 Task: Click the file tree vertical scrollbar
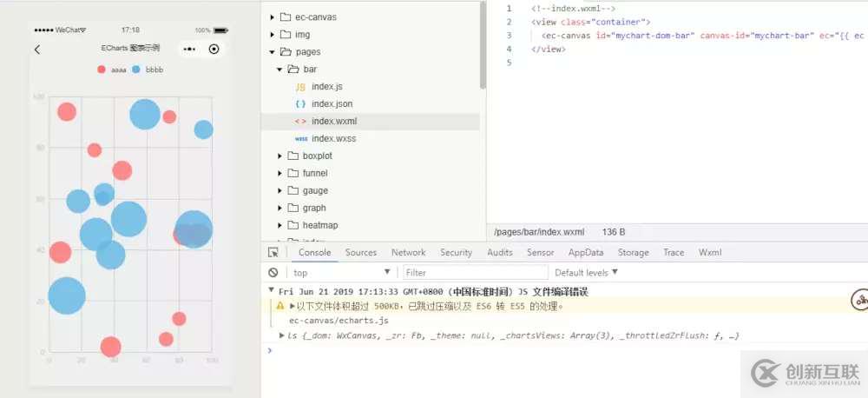tap(483, 44)
